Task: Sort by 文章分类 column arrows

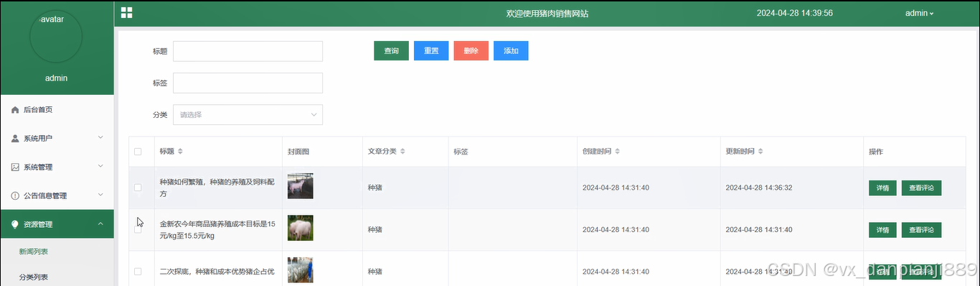Action: coord(402,152)
